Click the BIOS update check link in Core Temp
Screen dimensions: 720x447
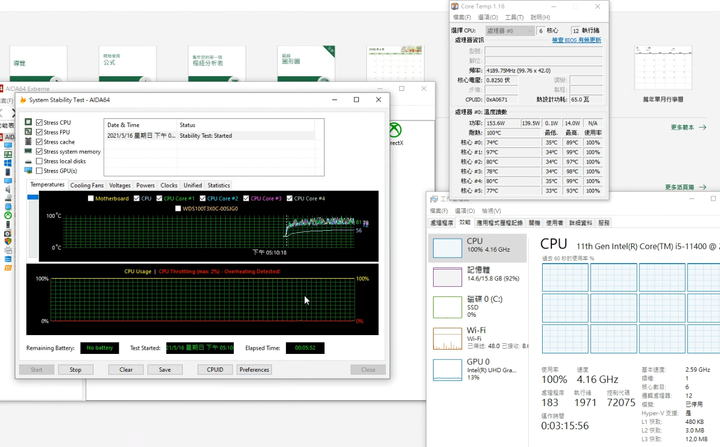(x=577, y=40)
